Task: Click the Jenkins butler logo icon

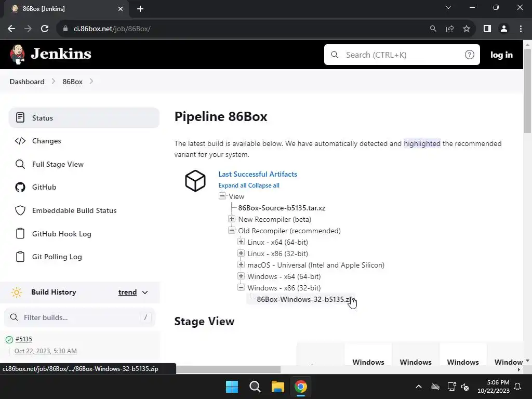Action: pos(17,54)
